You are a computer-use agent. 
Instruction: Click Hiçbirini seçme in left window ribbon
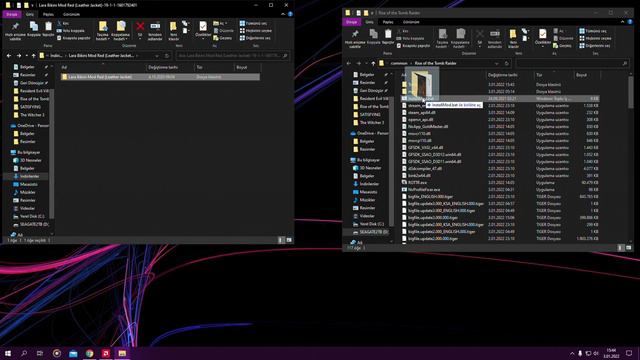[x=256, y=31]
